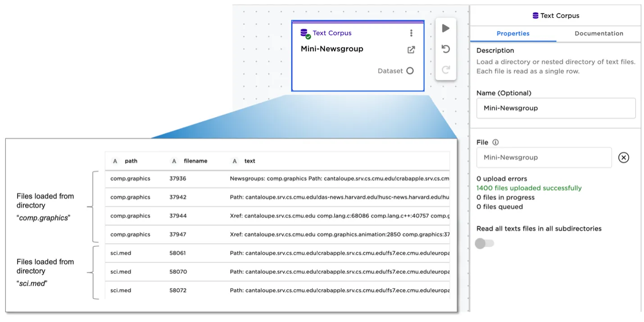Remove the uploaded Mini-Newsgroup file

pos(623,158)
